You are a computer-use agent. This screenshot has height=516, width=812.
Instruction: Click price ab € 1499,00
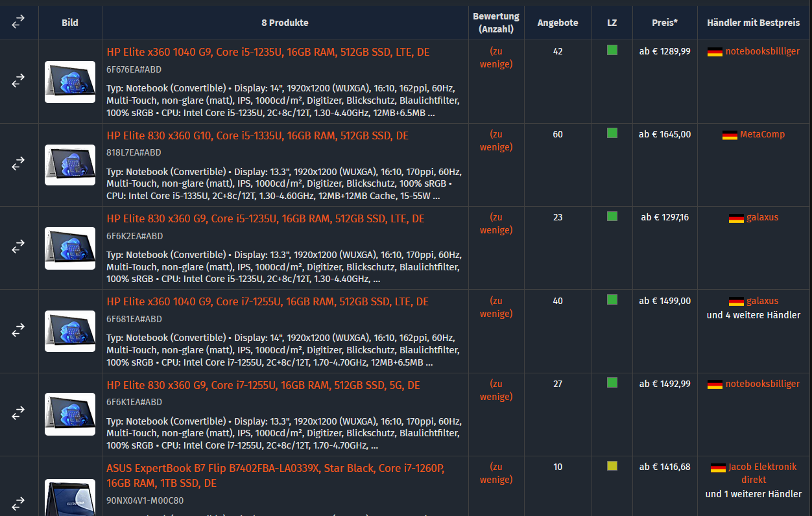coord(665,301)
